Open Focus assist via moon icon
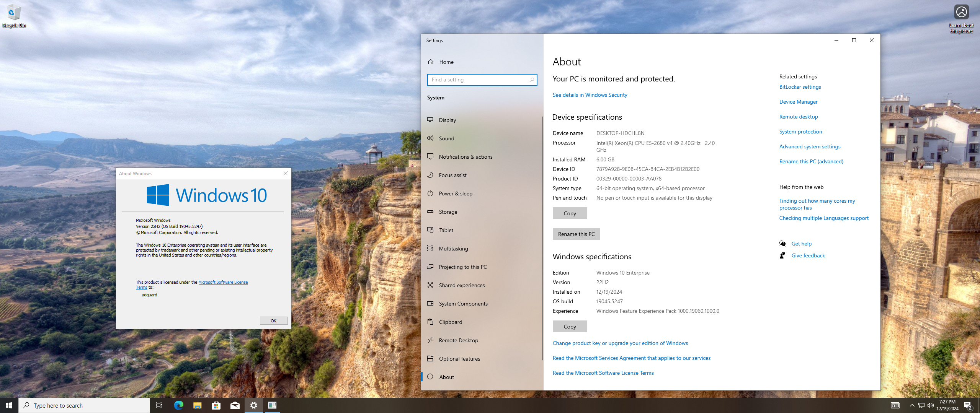 430,175
